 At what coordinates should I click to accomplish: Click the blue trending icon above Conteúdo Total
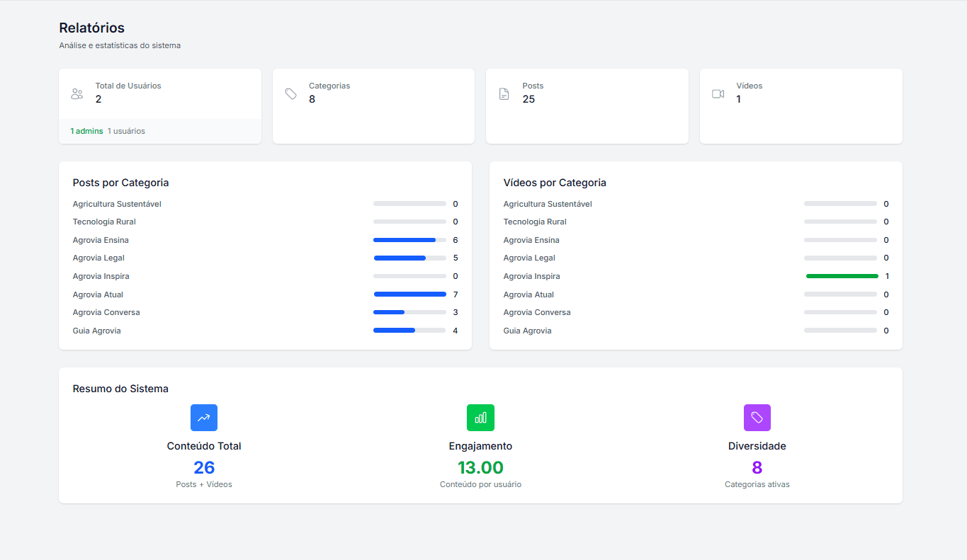(x=204, y=418)
